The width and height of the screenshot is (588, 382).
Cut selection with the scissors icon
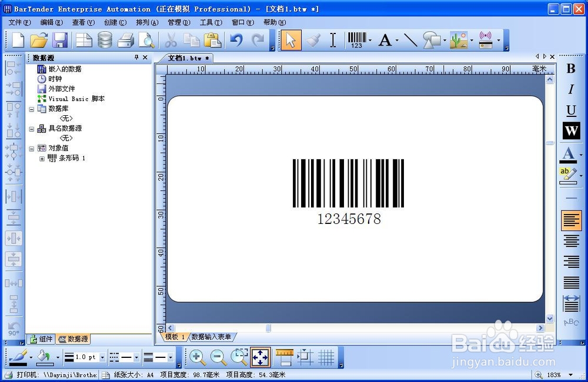[x=171, y=40]
